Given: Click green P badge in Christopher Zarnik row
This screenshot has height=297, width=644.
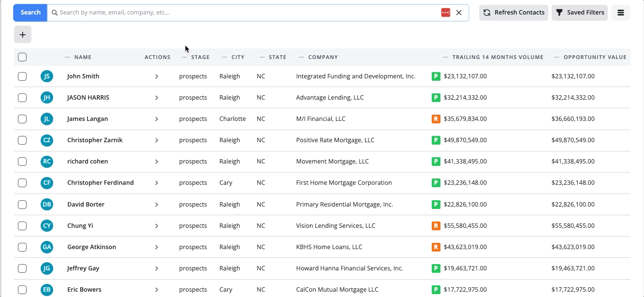Looking at the screenshot, I should click(436, 140).
